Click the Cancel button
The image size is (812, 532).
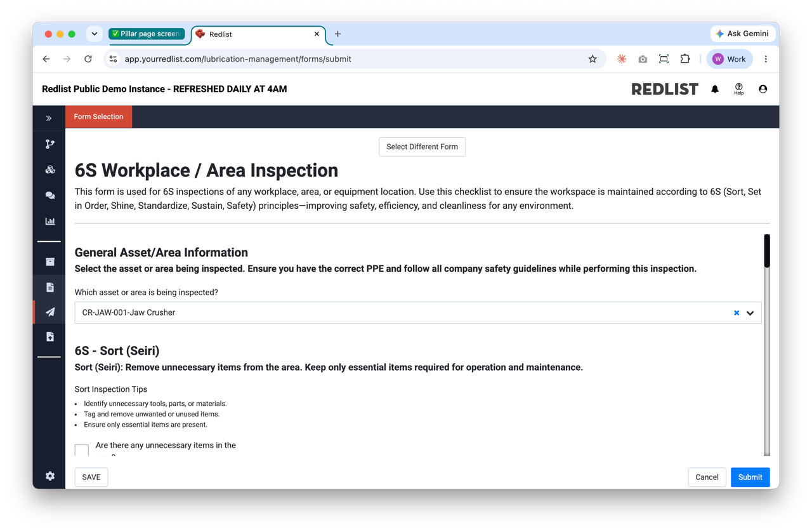tap(707, 477)
